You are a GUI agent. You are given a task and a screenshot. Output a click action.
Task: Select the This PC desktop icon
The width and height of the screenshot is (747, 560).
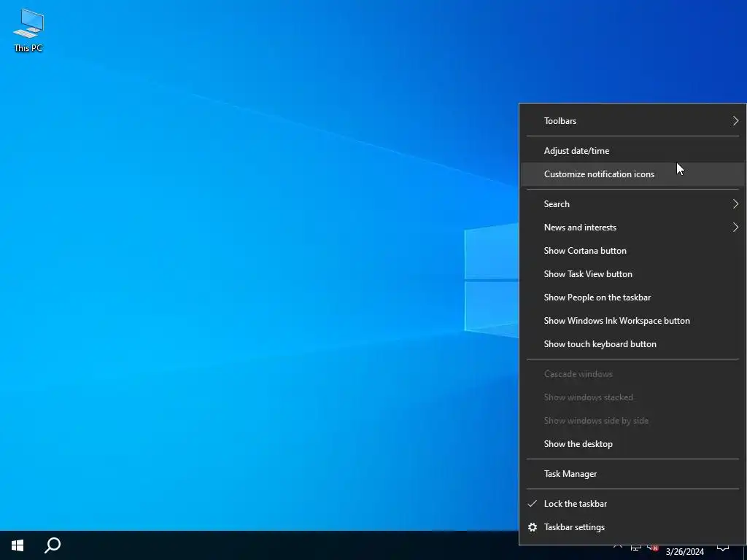[28, 30]
